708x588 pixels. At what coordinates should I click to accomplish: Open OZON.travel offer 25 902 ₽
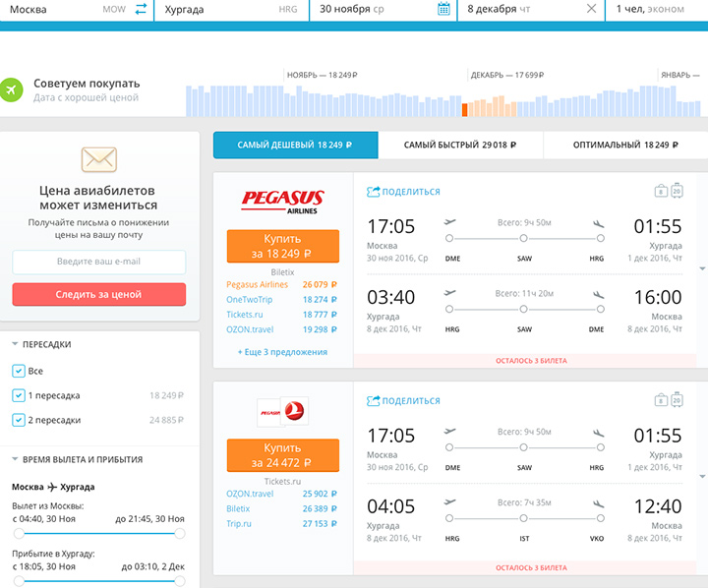pyautogui.click(x=282, y=494)
